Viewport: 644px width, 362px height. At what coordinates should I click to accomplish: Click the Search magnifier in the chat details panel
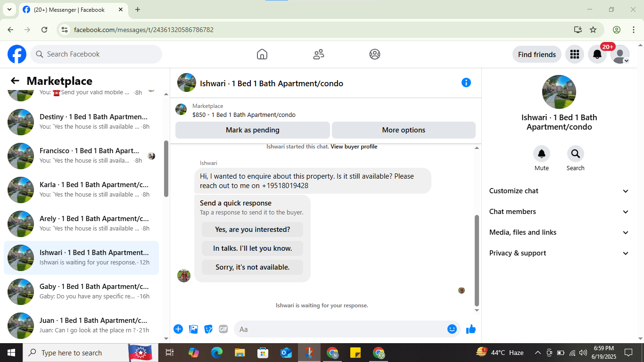(576, 154)
